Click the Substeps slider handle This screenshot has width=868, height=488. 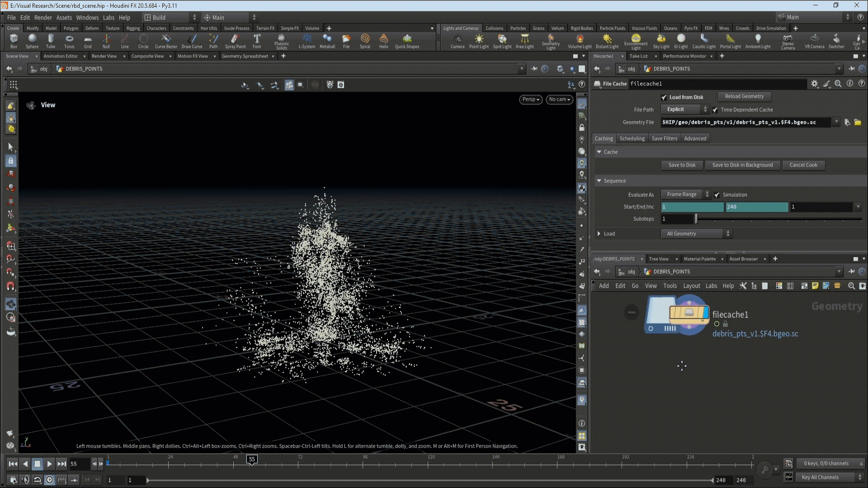click(696, 219)
